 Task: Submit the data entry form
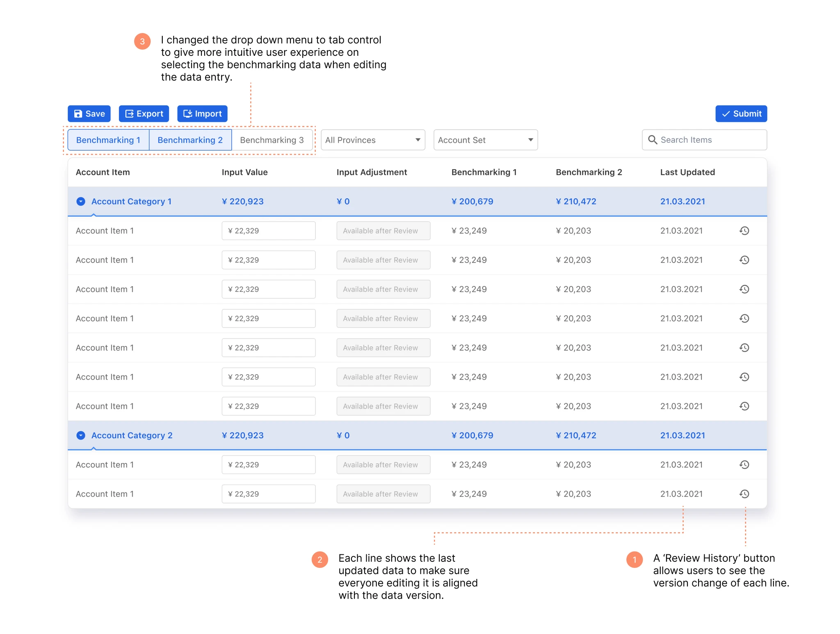click(x=741, y=114)
